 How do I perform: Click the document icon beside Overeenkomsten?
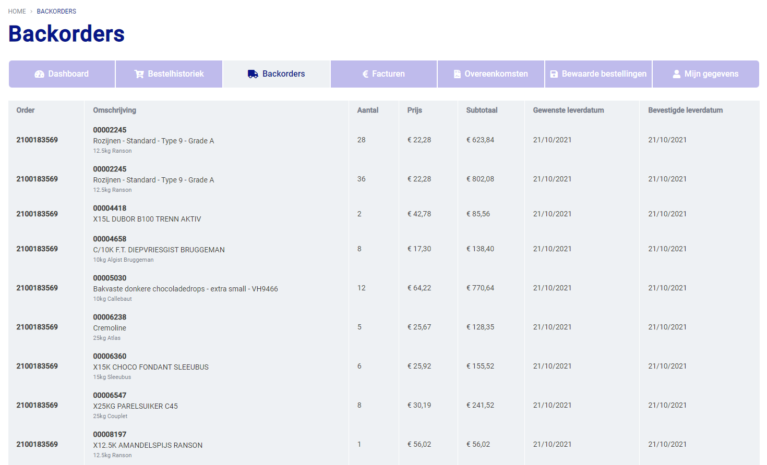(457, 74)
